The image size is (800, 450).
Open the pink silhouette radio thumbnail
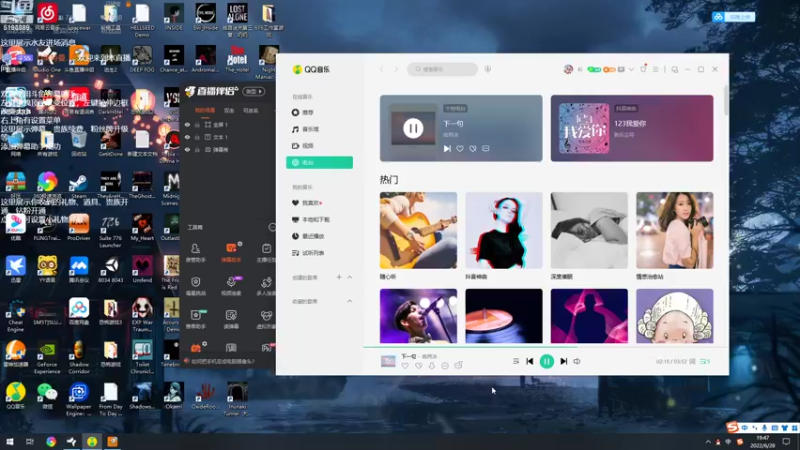point(589,316)
